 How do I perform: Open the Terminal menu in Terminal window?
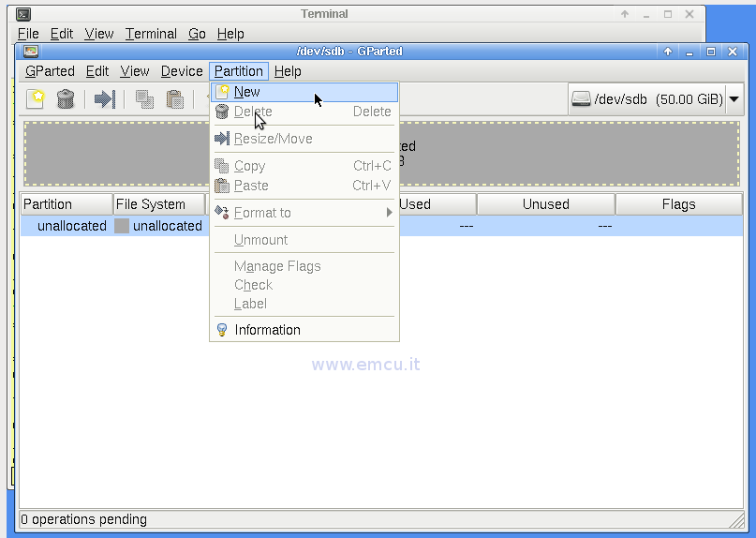tap(151, 34)
